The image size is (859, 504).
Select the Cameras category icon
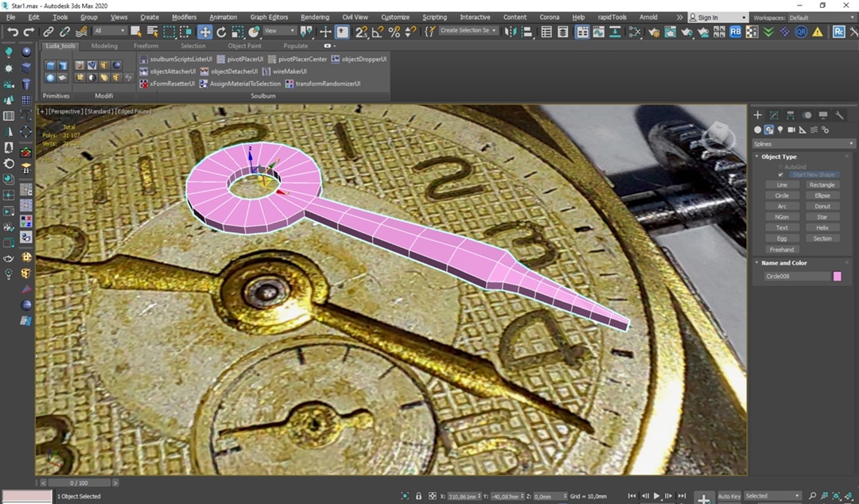point(791,130)
